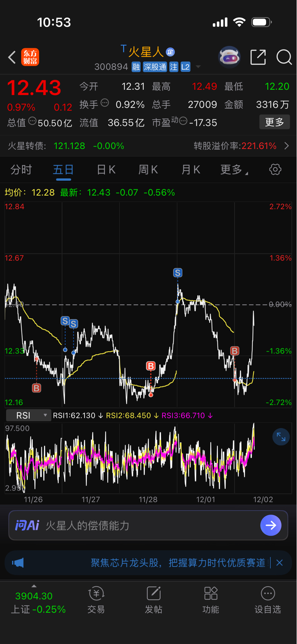The image size is (297, 644).
Task: Close the promotional banner
Action: [x=280, y=562]
